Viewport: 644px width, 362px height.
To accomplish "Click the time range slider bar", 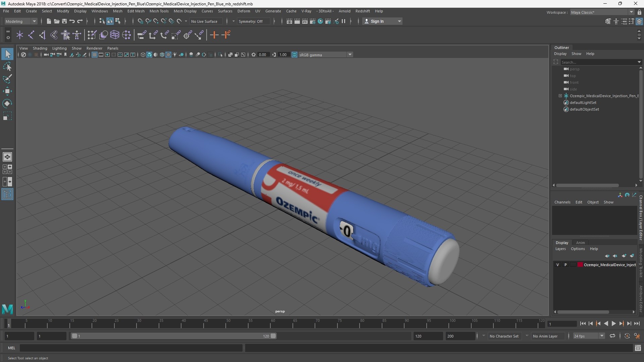I will pyautogui.click(x=173, y=336).
